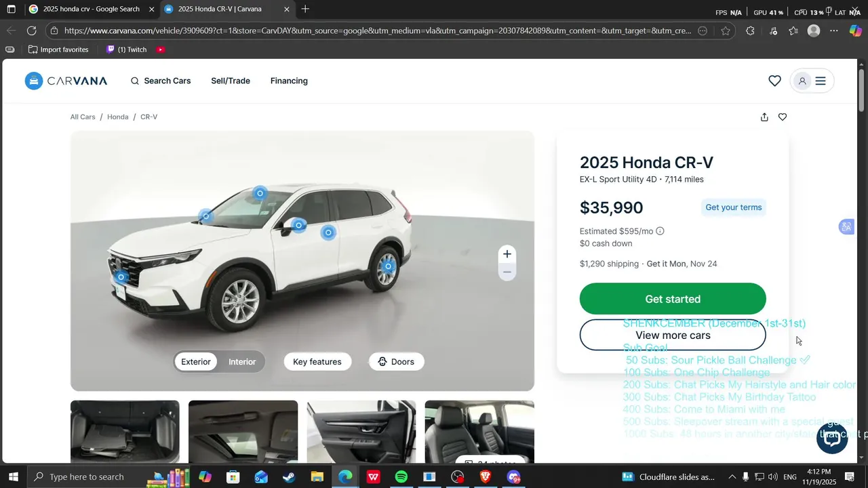The width and height of the screenshot is (868, 488).
Task: Refresh the browser page
Action: click(x=31, y=30)
